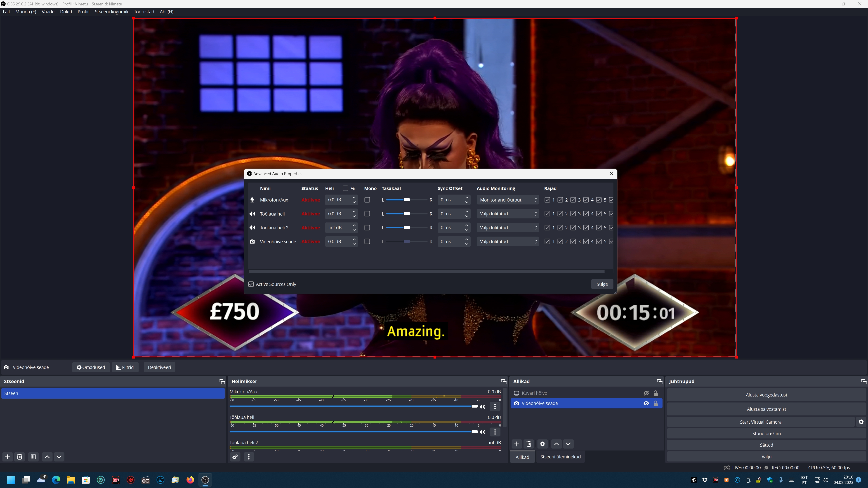Lock toggle for Kuvari hõive source
Screen dimensions: 868x488
point(656,393)
